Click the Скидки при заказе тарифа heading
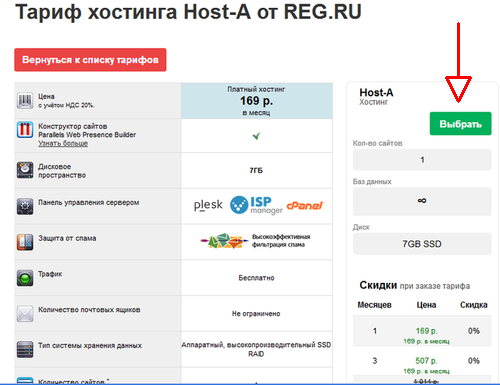 [415, 285]
